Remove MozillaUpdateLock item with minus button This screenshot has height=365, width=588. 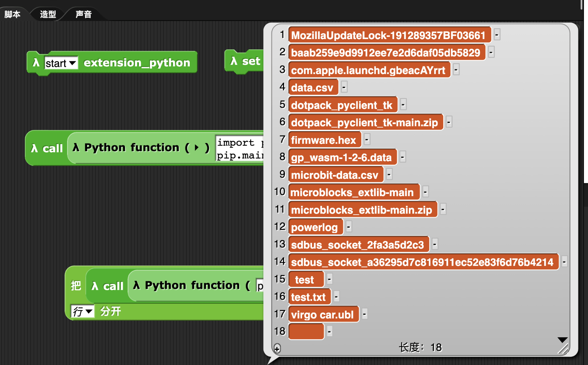pos(497,35)
